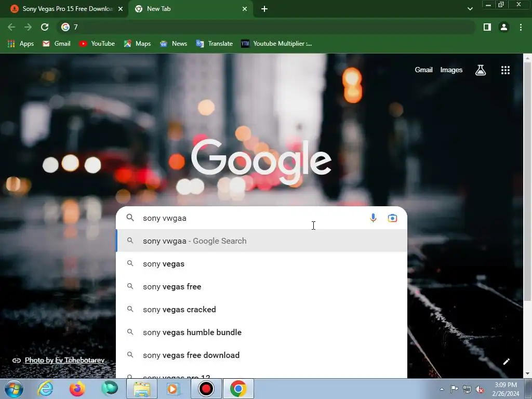Click the Gmail link on the page

click(x=423, y=70)
